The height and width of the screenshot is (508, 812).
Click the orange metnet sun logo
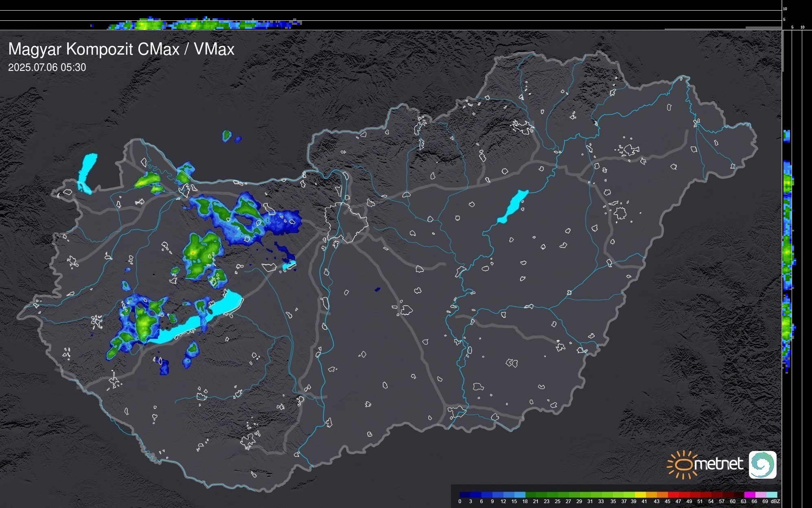coord(683,464)
